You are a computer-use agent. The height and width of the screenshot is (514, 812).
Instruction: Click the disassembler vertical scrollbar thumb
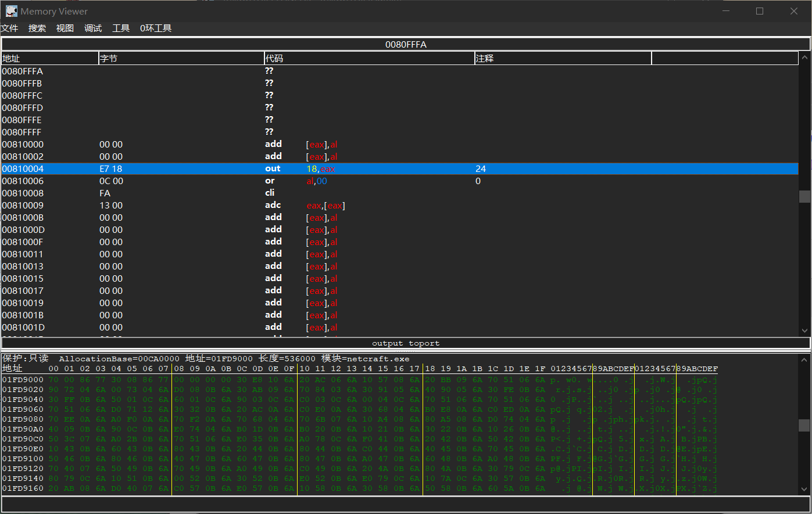point(804,196)
